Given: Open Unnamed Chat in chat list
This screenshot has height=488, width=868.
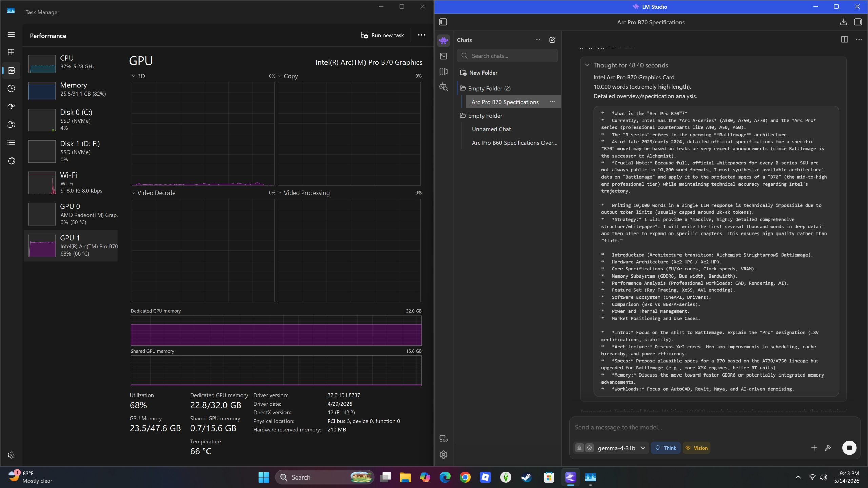Looking at the screenshot, I should click(x=491, y=129).
